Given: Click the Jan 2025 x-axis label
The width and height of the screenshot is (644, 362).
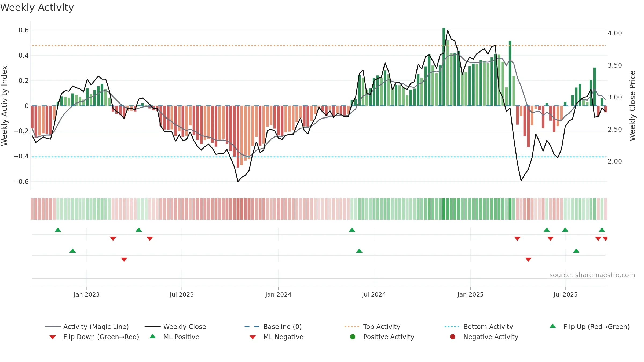Looking at the screenshot, I should [470, 294].
